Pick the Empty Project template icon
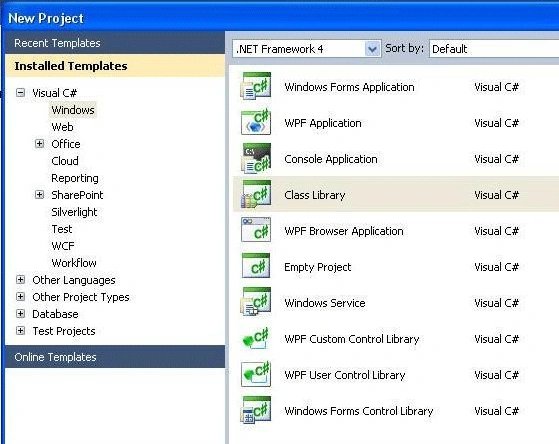Screen dimensions: 559x444 pos(256,266)
